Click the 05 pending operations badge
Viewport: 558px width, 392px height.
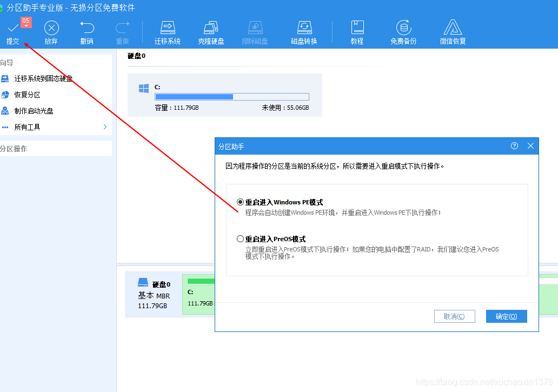tap(26, 22)
